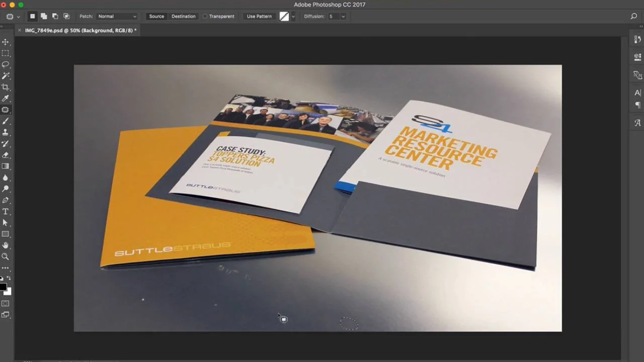Select the Clone Stamp tool
This screenshot has height=362, width=644.
(x=6, y=132)
